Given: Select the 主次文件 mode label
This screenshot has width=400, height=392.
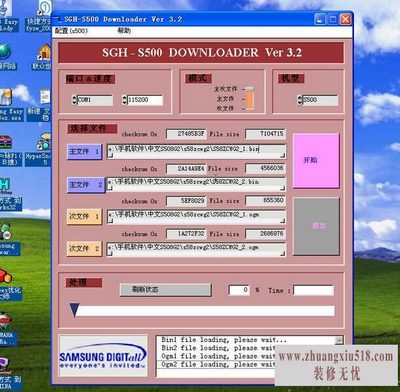Looking at the screenshot, I should 225,89.
